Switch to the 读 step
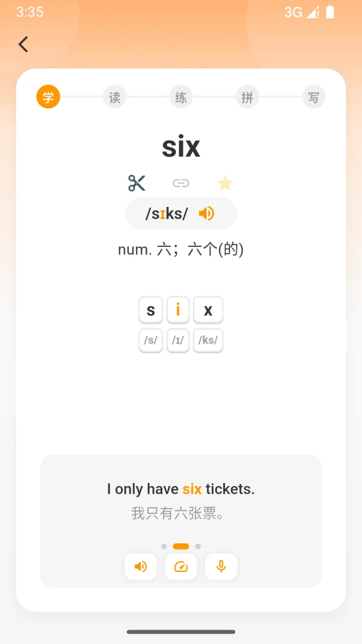362x644 pixels. 115,97
